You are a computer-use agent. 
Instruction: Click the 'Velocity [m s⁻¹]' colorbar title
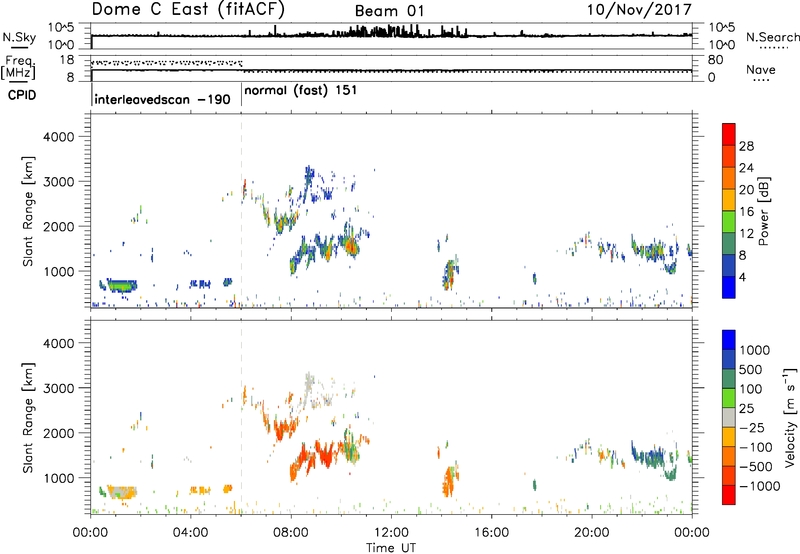point(790,417)
